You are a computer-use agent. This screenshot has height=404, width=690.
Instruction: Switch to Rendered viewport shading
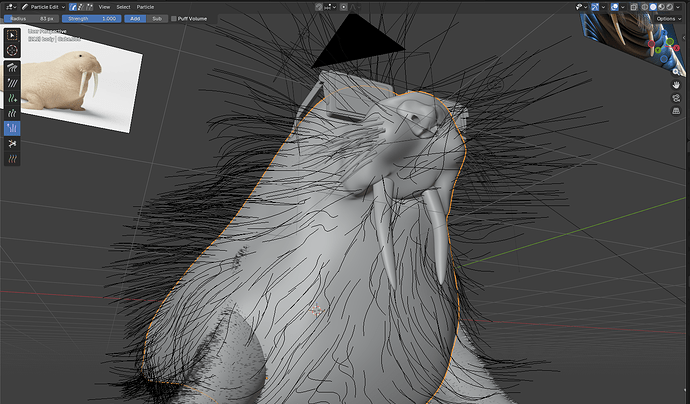coord(670,7)
